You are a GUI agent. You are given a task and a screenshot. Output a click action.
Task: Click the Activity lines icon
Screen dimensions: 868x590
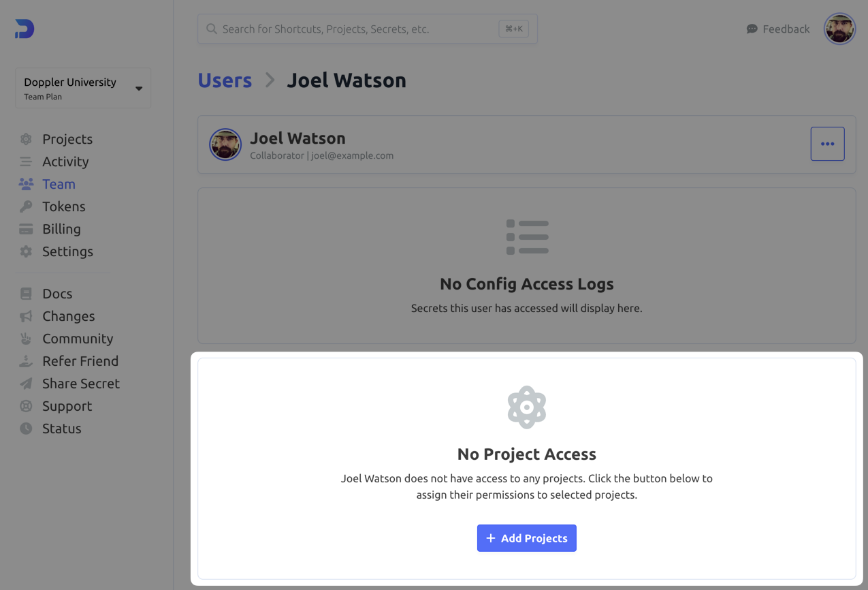point(26,161)
